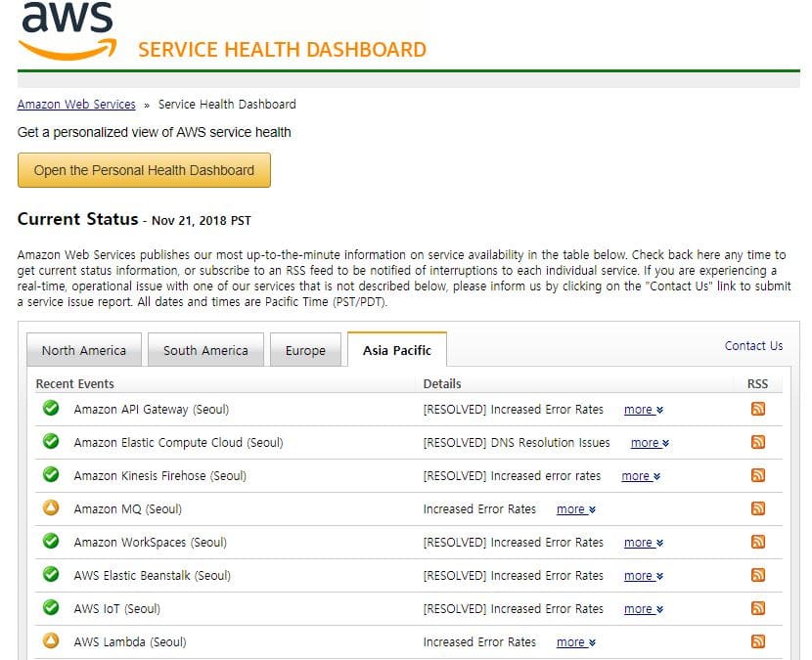Image resolution: width=812 pixels, height=660 pixels.
Task: Open the RSS feed for Amazon MQ
Action: click(x=757, y=508)
